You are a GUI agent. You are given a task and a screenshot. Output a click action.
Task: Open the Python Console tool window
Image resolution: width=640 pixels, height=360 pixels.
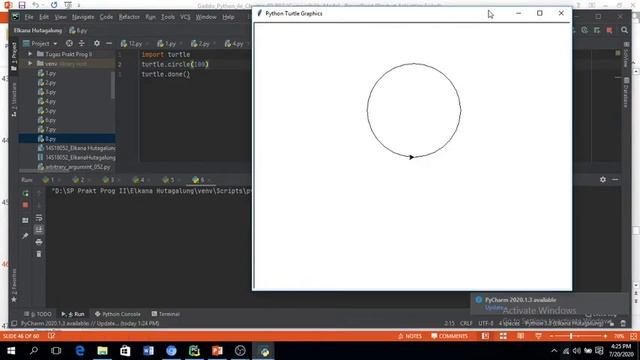(118, 314)
